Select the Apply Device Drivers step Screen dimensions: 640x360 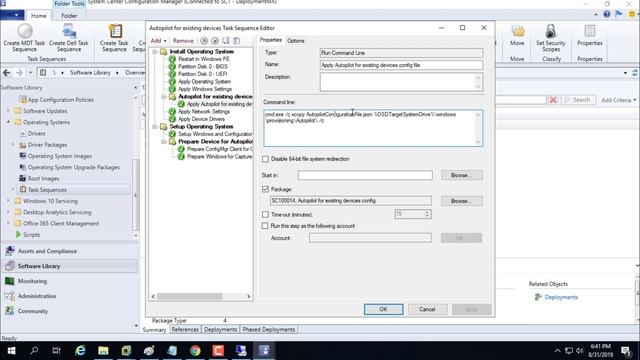tap(201, 119)
